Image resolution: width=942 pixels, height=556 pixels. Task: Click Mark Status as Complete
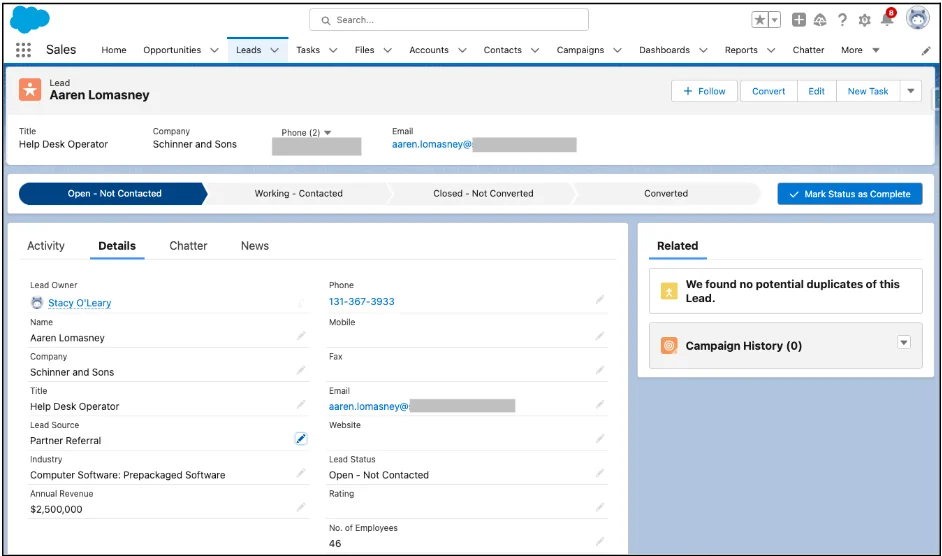point(849,194)
